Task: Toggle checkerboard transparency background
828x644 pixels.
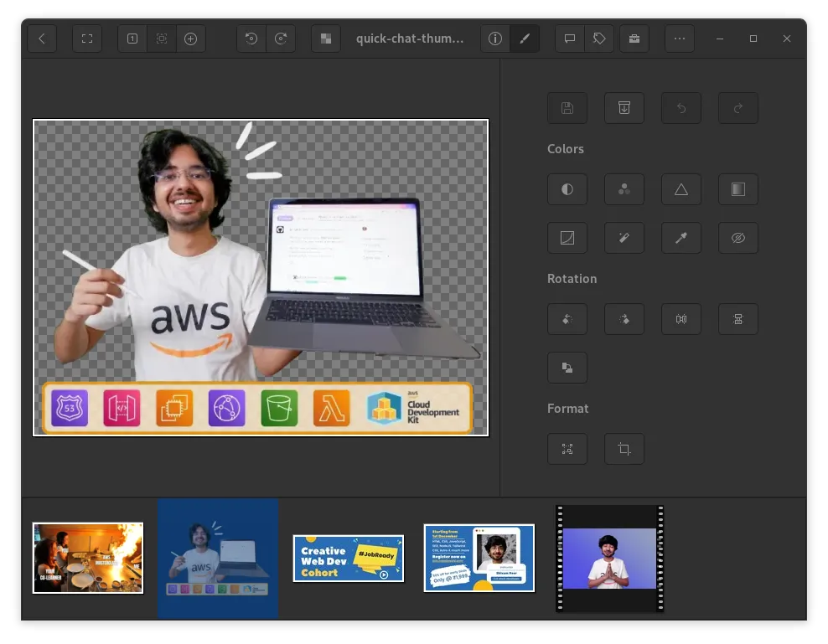Action: pos(326,39)
